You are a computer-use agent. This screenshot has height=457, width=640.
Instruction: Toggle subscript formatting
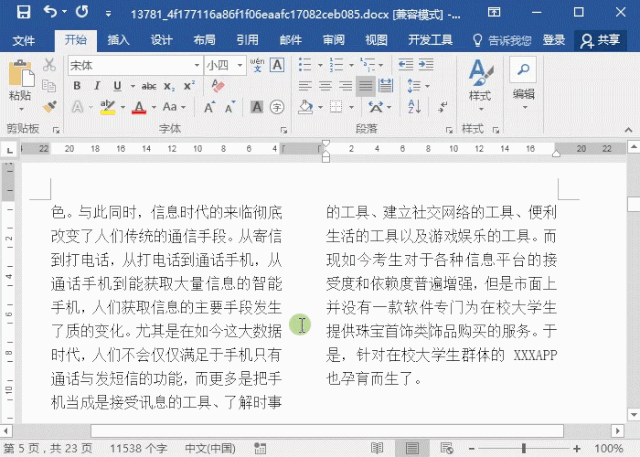tap(169, 86)
